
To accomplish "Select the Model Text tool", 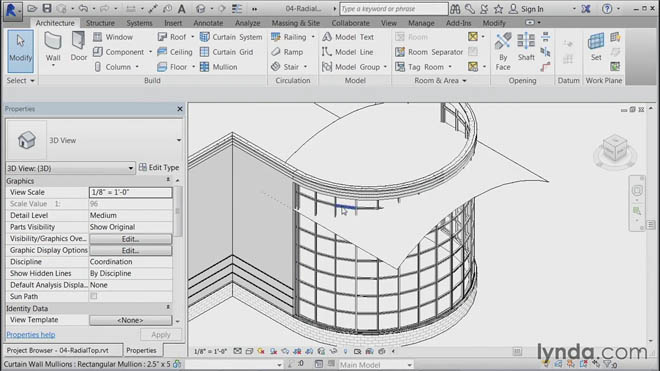I will point(348,37).
